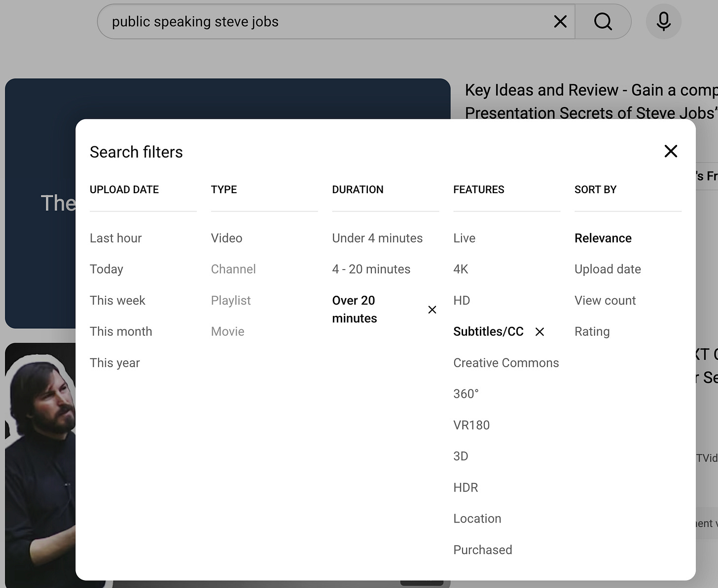Filter by 360° videos
The width and height of the screenshot is (718, 588).
(466, 394)
